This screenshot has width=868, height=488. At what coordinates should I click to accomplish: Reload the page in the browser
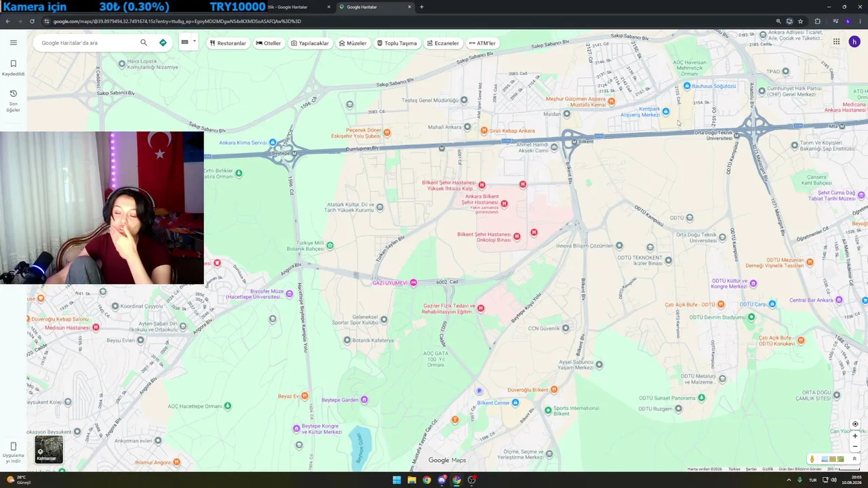tap(32, 21)
